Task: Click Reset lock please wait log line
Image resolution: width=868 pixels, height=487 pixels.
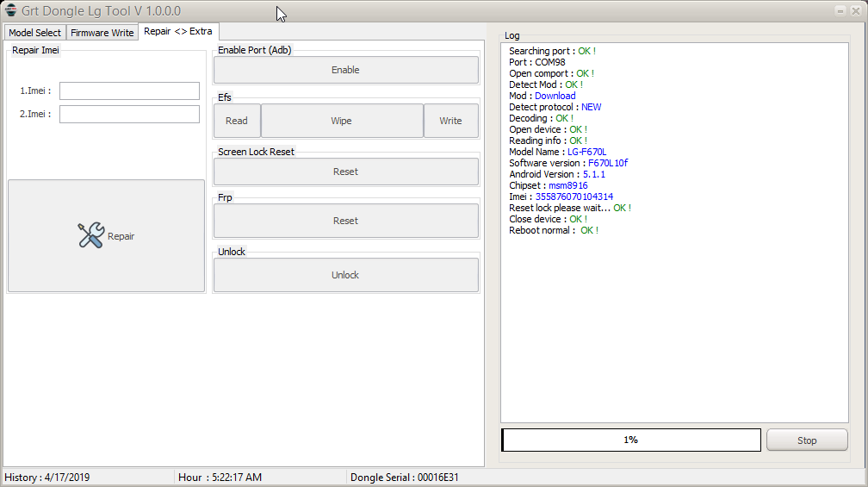Action: pos(570,208)
